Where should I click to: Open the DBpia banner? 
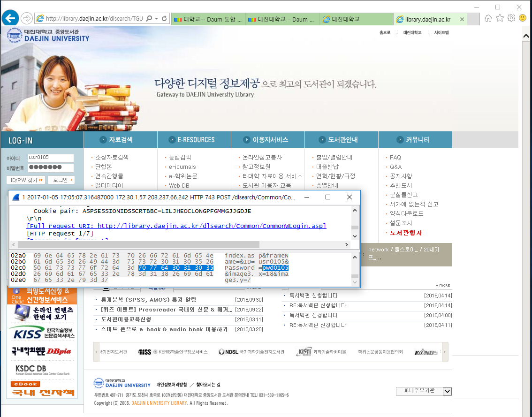tap(42, 351)
